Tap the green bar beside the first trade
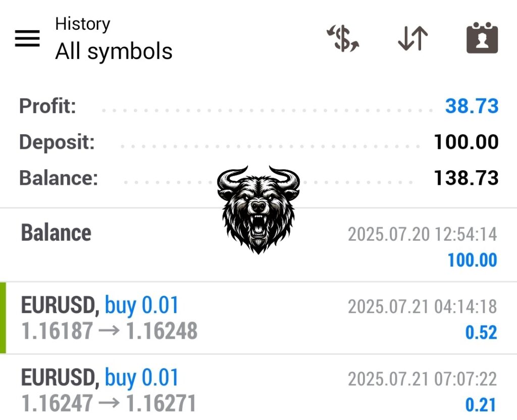The height and width of the screenshot is (420, 517). pyautogui.click(x=3, y=318)
